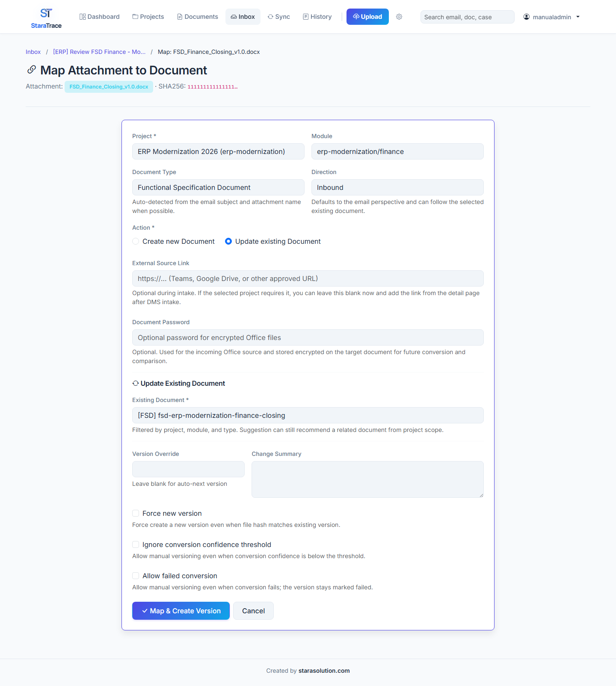Expand the Direction dropdown showing Inbound
Screen dimensions: 616x686
397,187
